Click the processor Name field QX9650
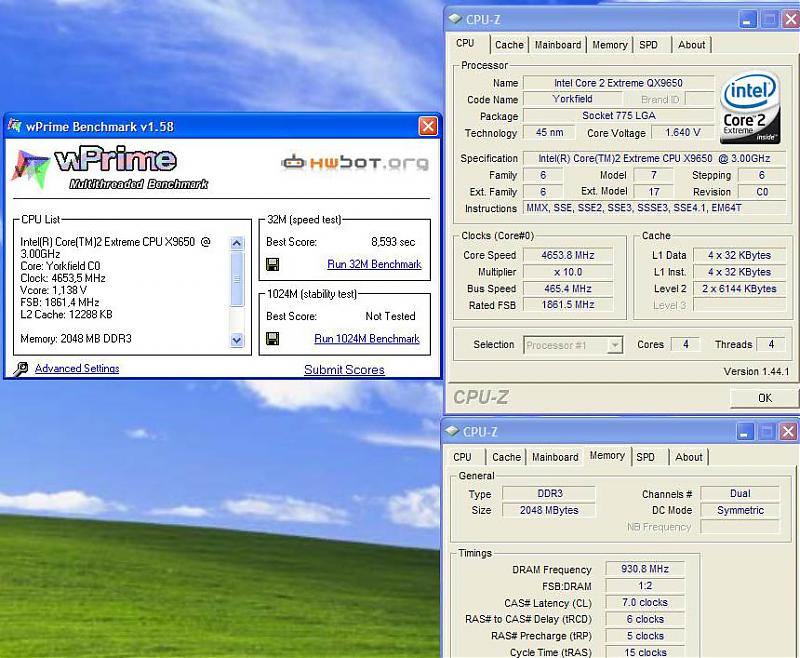The image size is (800, 658). [x=618, y=83]
